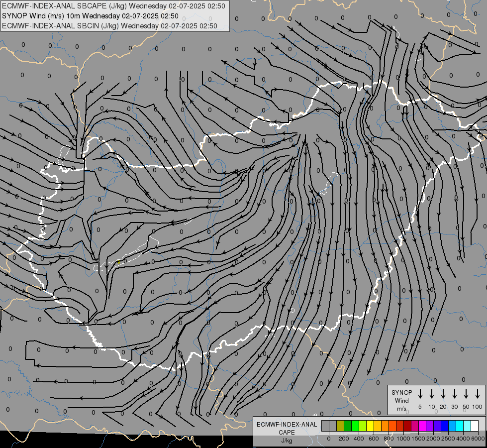This screenshot has width=487, height=448.
Task: Click the 5 m/s wind arrow in legend
Action: coord(420,394)
